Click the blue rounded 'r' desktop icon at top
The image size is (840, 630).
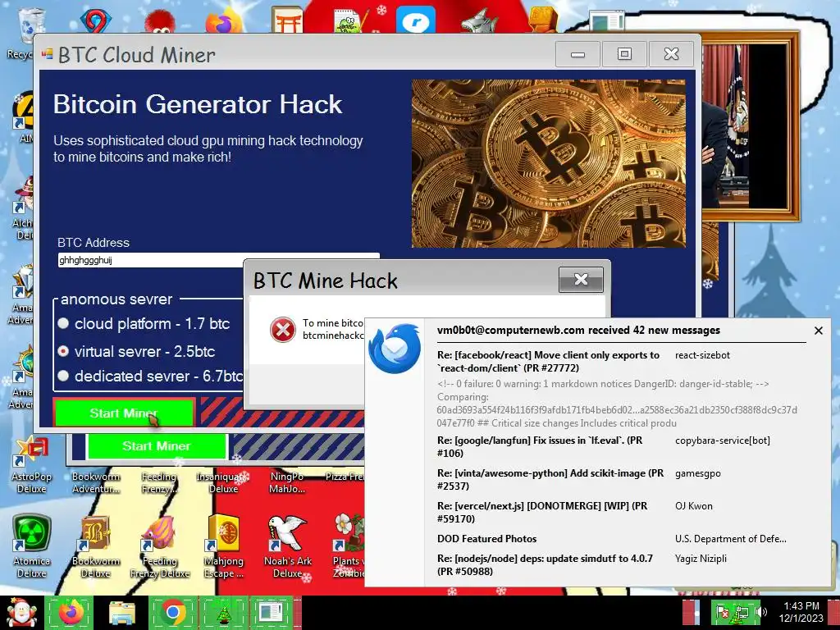(x=415, y=21)
